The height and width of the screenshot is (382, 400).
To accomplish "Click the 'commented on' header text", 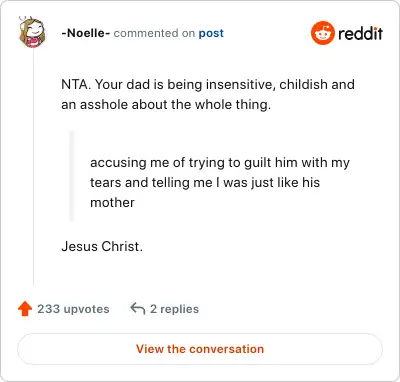I will [154, 33].
